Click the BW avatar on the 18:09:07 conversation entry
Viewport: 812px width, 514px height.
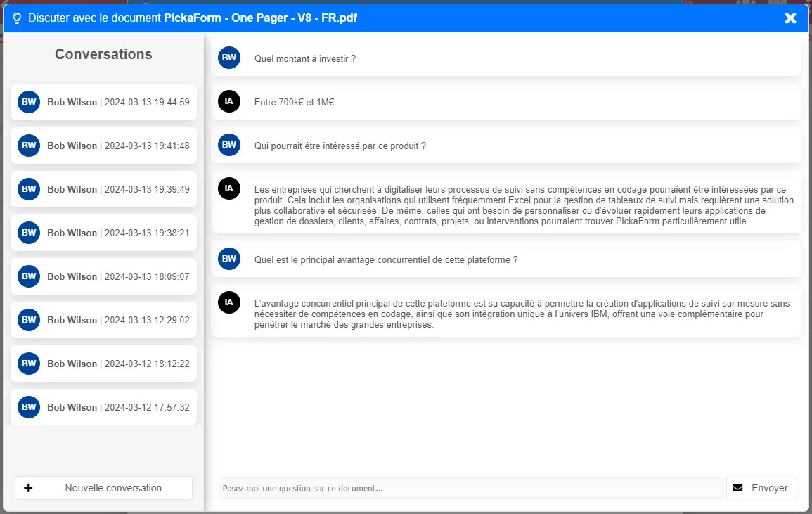tap(29, 276)
